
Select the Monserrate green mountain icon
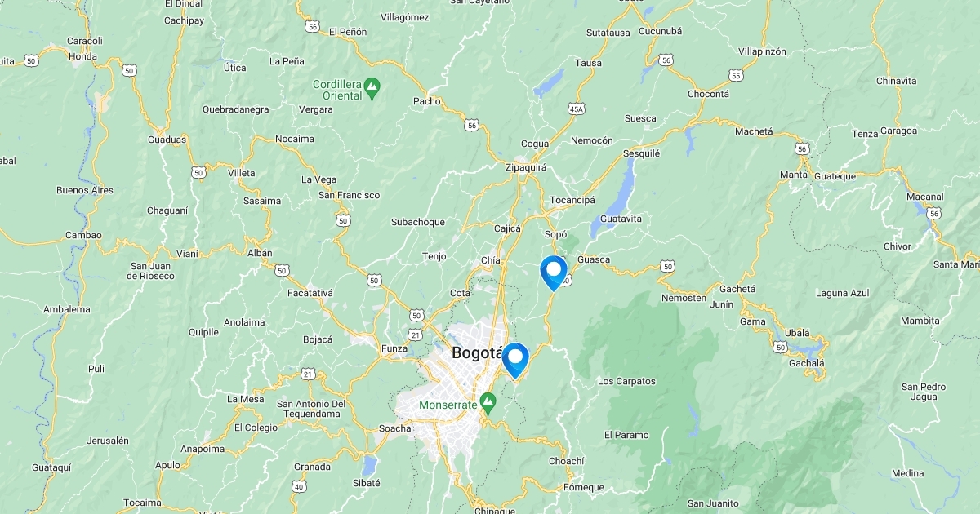pyautogui.click(x=488, y=401)
